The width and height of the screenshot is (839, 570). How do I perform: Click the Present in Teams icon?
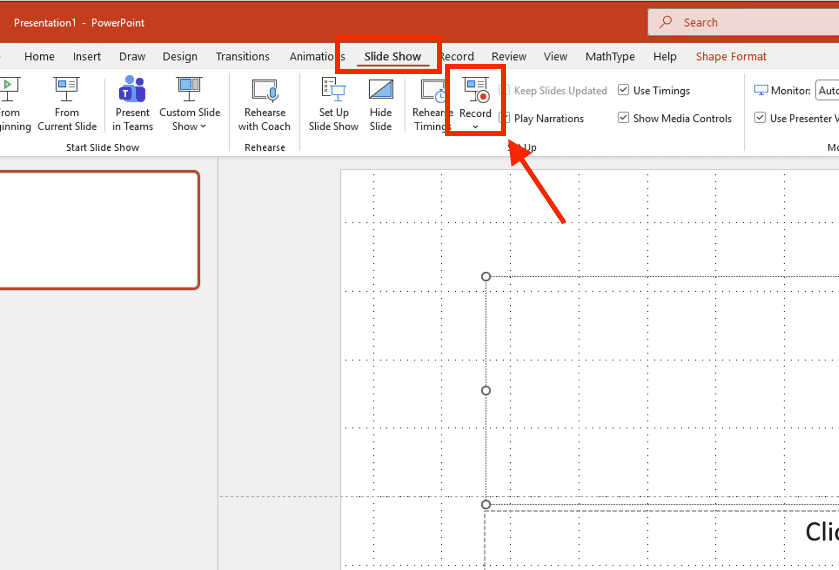pos(132,88)
